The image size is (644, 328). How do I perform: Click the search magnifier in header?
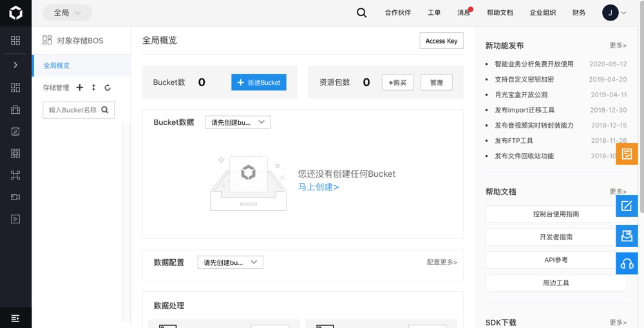361,13
